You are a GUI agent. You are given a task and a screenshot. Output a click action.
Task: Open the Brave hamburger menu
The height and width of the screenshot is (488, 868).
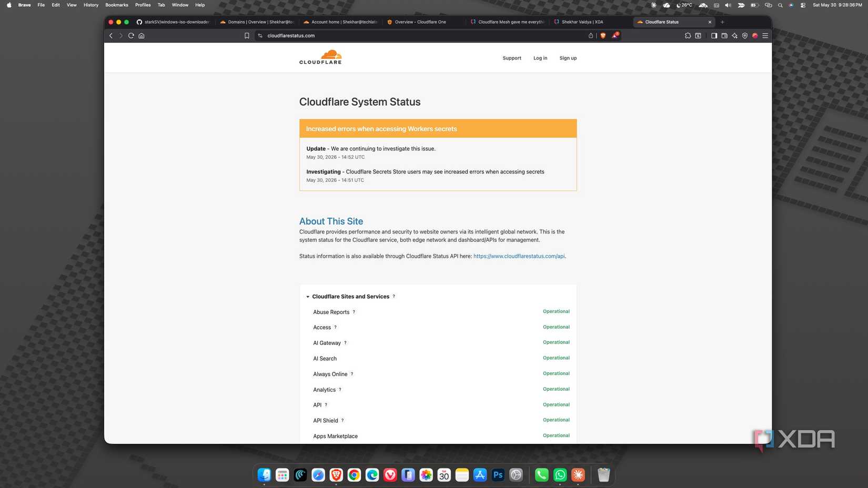765,36
